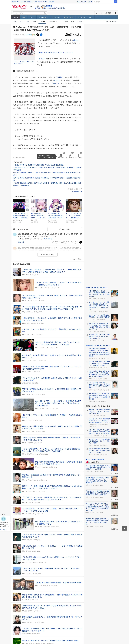This screenshot has height=644, width=129.
Task: Select the 国内 category tab
Action: pyautogui.click(x=21, y=22)
